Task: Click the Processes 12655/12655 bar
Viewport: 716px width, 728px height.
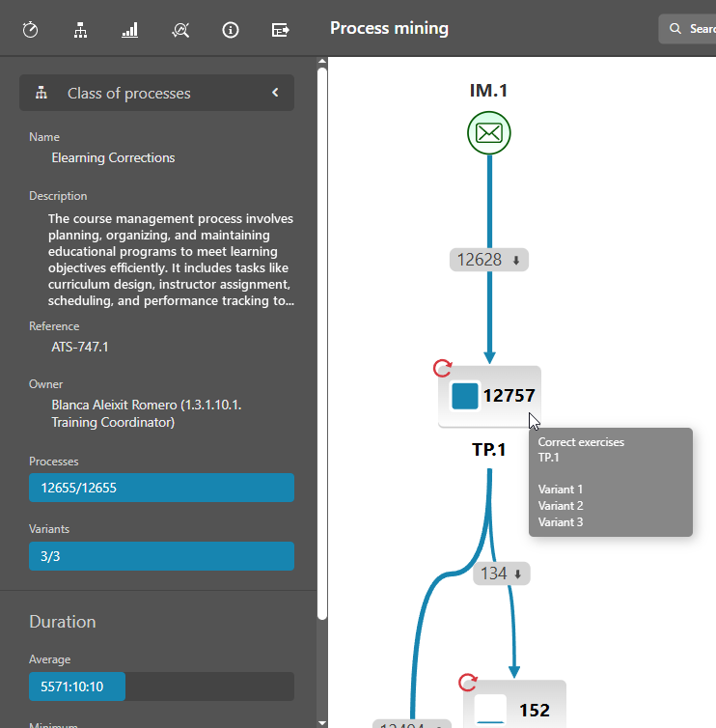Action: pos(161,488)
